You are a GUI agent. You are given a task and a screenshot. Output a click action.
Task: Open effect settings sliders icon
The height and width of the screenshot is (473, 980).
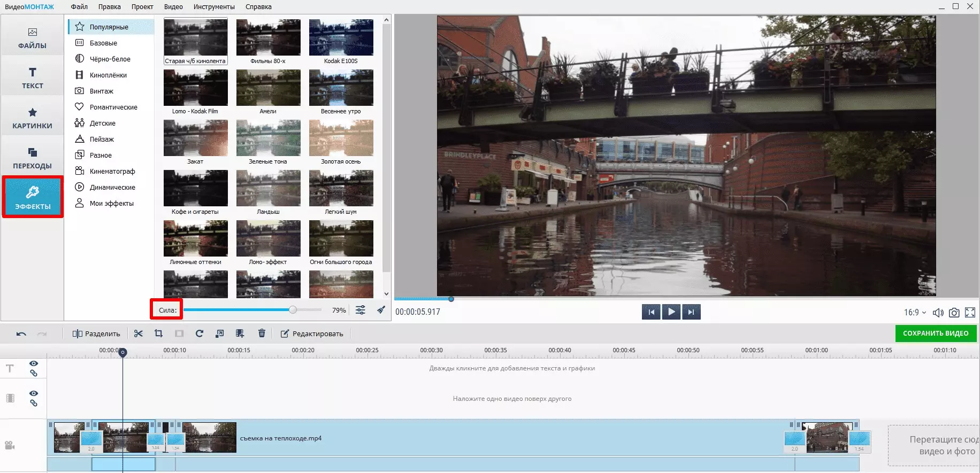pyautogui.click(x=361, y=310)
